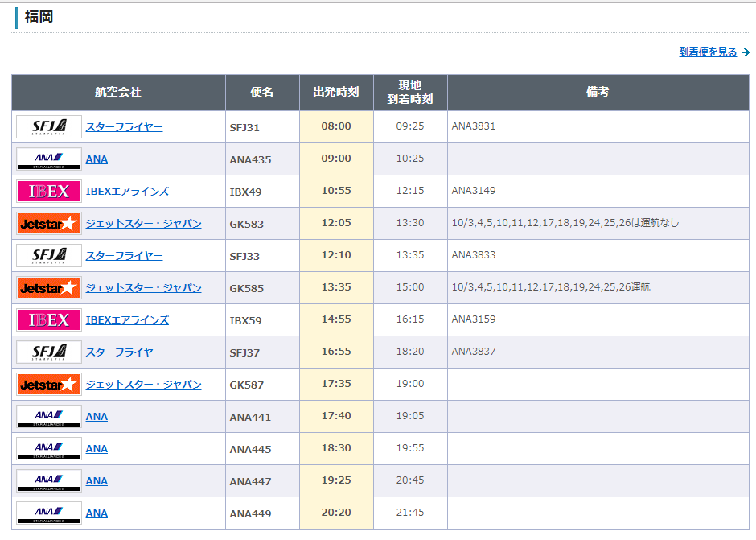Click the Jetstar logo in the GK583 row

coord(49,224)
